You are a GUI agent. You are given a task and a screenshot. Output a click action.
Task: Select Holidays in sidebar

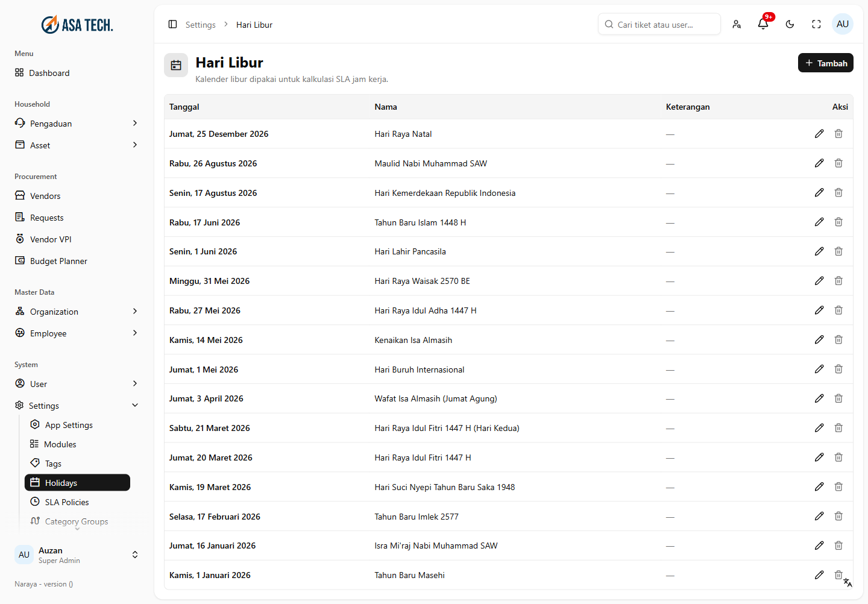point(77,483)
